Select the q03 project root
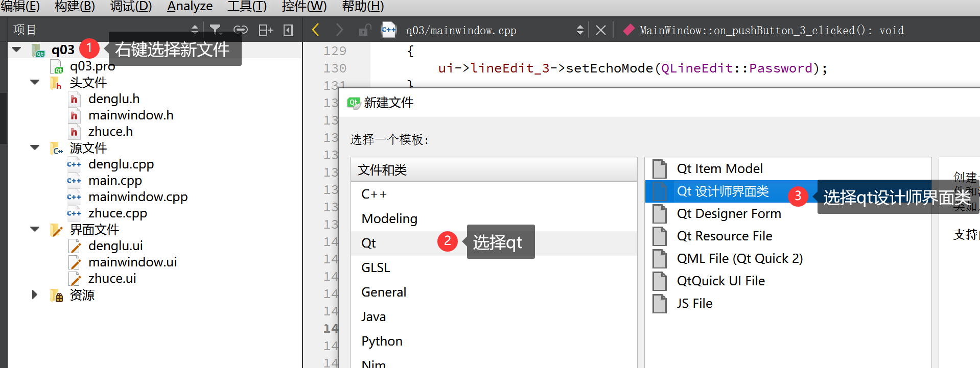The image size is (980, 368). point(63,50)
